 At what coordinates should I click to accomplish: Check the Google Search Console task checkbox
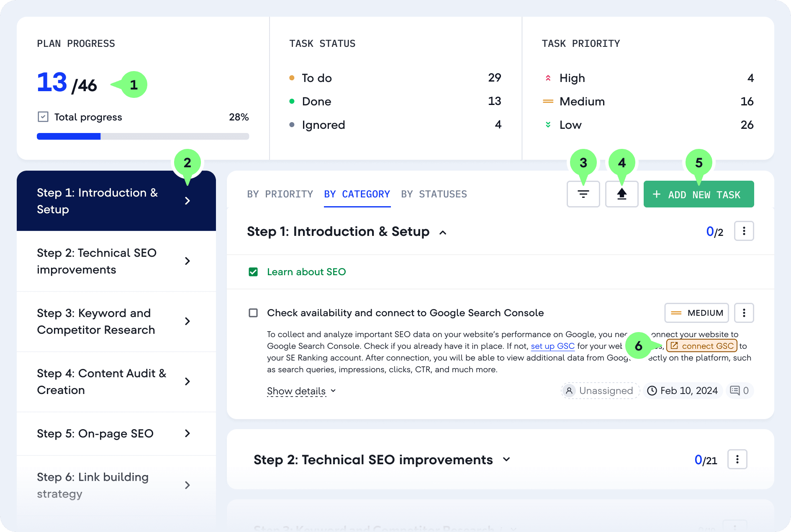(x=253, y=313)
